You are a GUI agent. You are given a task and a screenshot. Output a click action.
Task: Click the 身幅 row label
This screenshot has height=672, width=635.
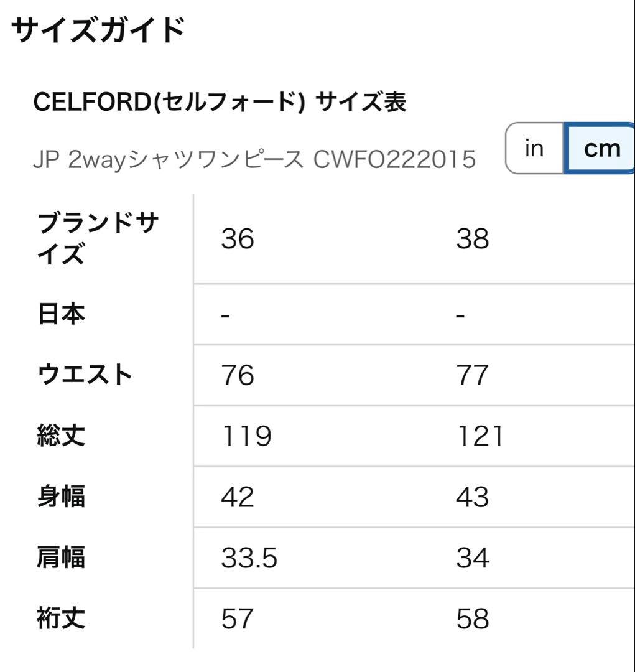click(59, 497)
